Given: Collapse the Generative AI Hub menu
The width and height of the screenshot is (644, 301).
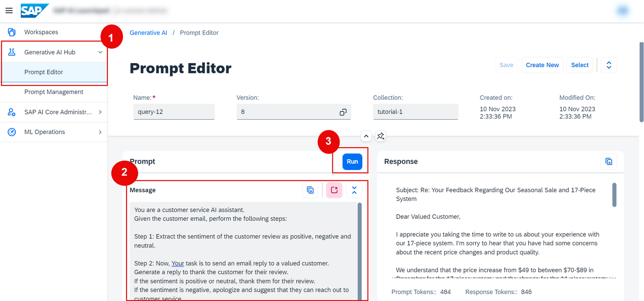Looking at the screenshot, I should click(x=100, y=52).
